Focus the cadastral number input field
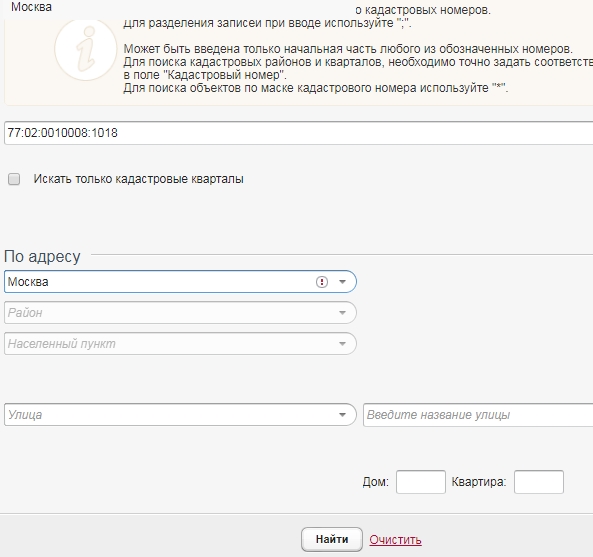The height and width of the screenshot is (557, 593). click(x=298, y=133)
